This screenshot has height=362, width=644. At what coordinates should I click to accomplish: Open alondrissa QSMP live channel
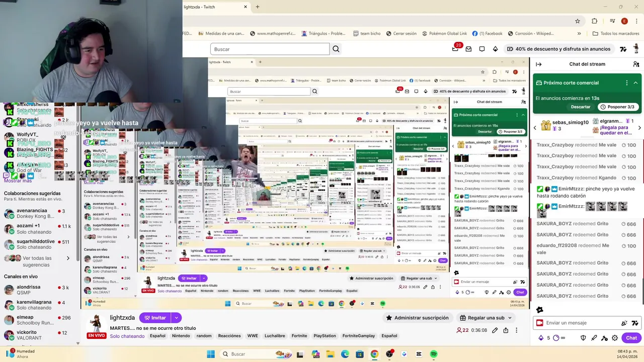38,290
